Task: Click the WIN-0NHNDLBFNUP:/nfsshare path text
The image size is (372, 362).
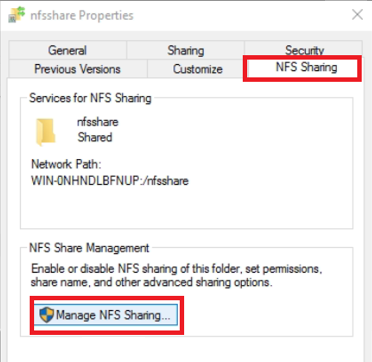Action: [x=110, y=181]
